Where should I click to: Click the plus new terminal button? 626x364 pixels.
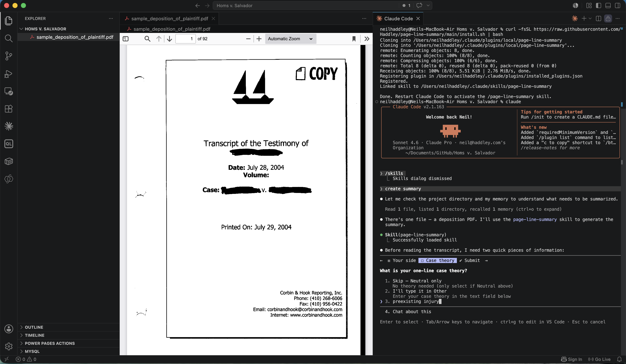[584, 19]
